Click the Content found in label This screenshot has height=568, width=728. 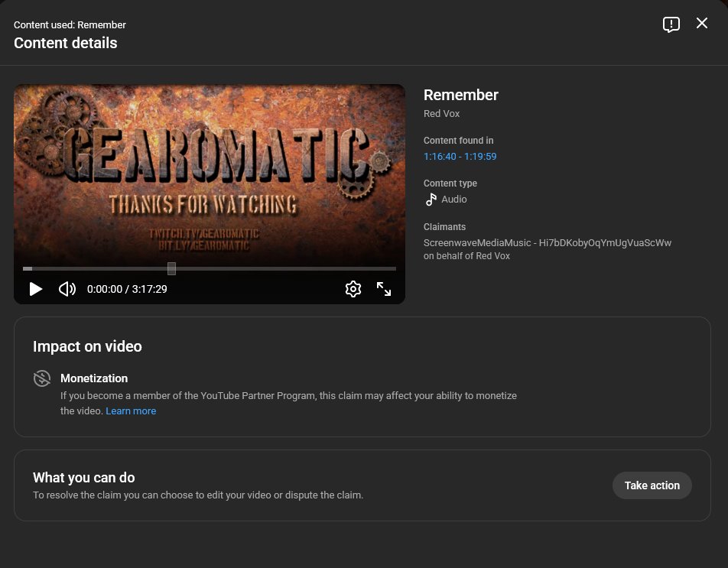458,141
